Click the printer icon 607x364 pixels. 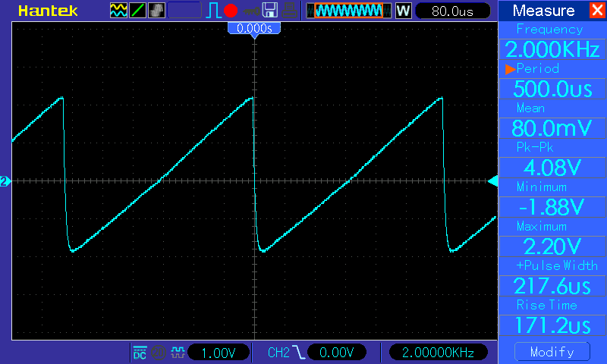point(289,11)
